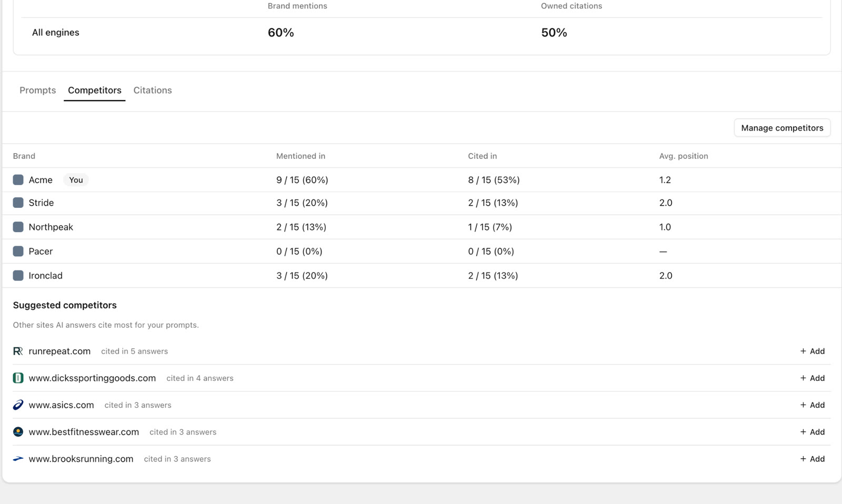Click Northpeak's 2 / 15 (13%) mentions
This screenshot has height=504, width=842.
(301, 227)
